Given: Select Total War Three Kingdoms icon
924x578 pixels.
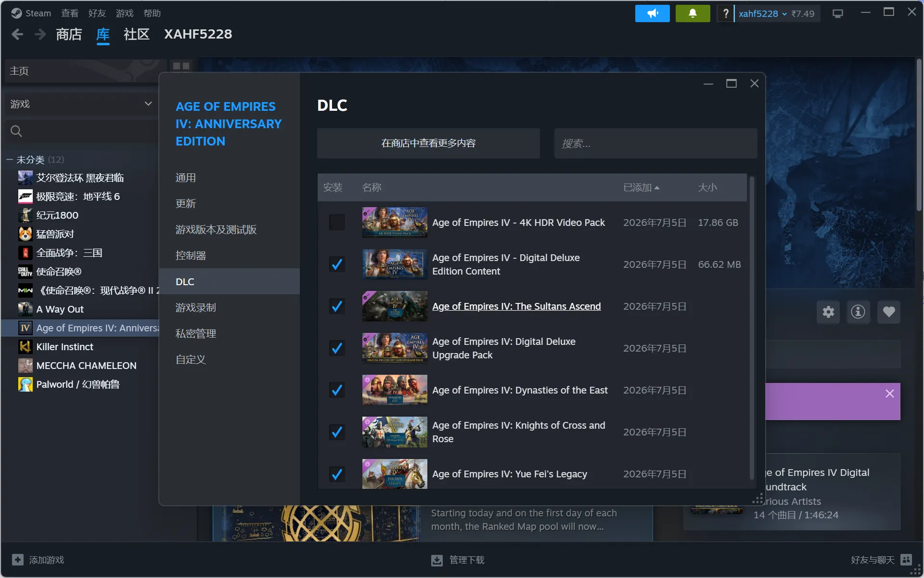Looking at the screenshot, I should (26, 253).
